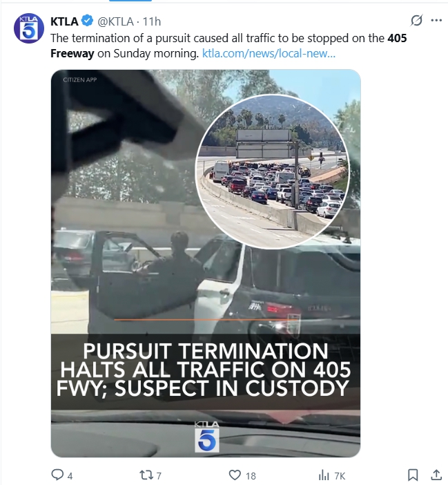Screen dimensions: 448x485
Task: Click the KTLA 5 profile avatar
Action: pos(29,28)
